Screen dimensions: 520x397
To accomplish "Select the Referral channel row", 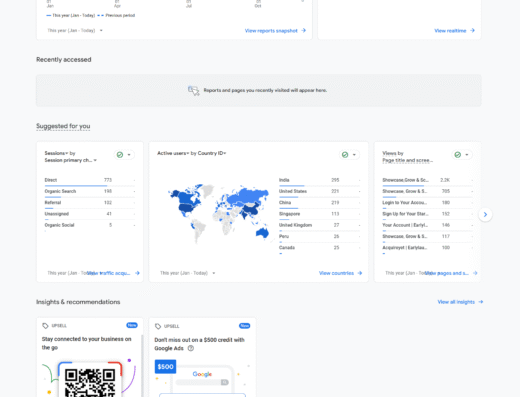I will click(x=90, y=203).
